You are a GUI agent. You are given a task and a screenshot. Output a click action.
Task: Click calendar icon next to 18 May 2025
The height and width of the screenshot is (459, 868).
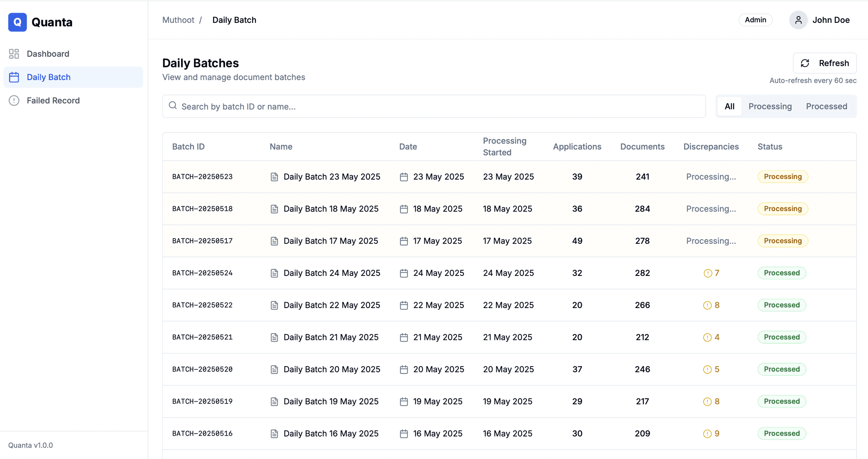pos(403,209)
